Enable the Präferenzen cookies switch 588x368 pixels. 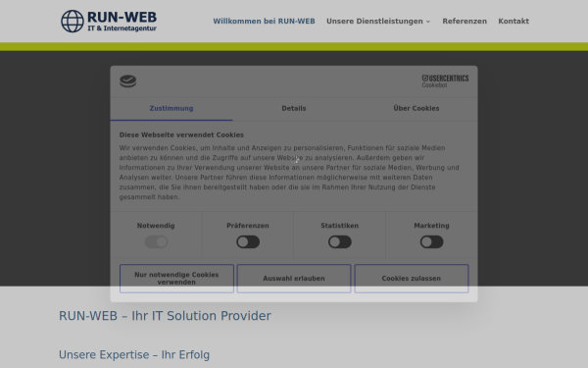(248, 241)
